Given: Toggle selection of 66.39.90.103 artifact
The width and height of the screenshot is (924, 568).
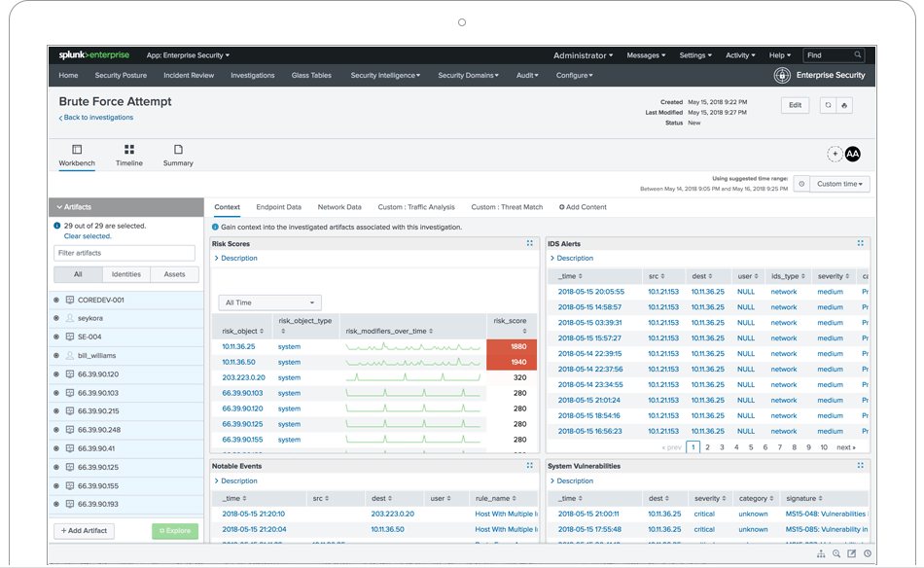Looking at the screenshot, I should coord(56,393).
